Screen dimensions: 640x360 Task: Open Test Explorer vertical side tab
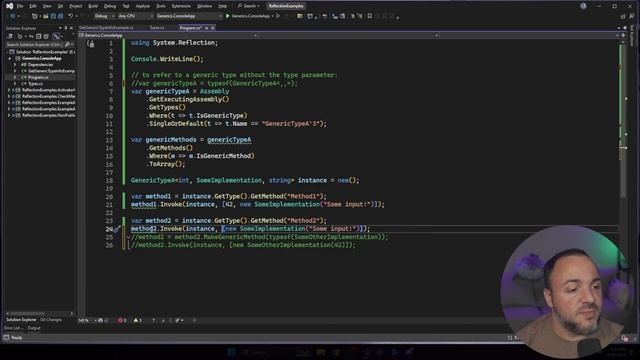(632, 36)
